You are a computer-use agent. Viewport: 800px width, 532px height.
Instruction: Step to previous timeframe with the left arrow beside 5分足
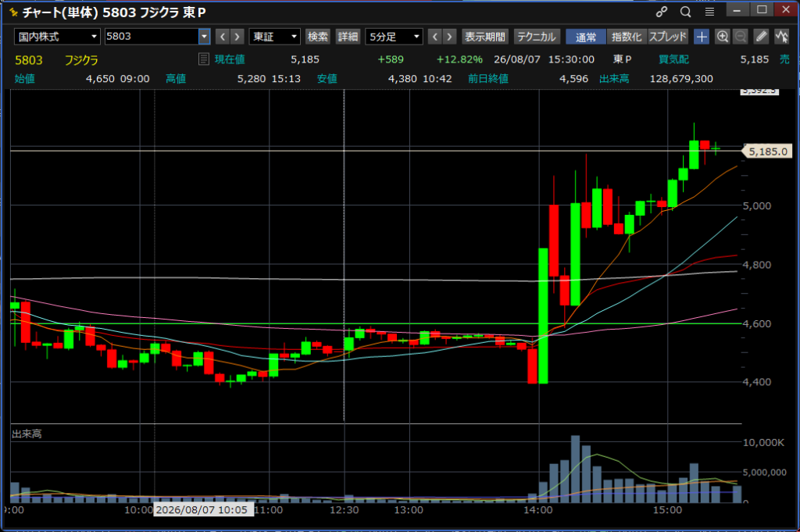pos(434,37)
